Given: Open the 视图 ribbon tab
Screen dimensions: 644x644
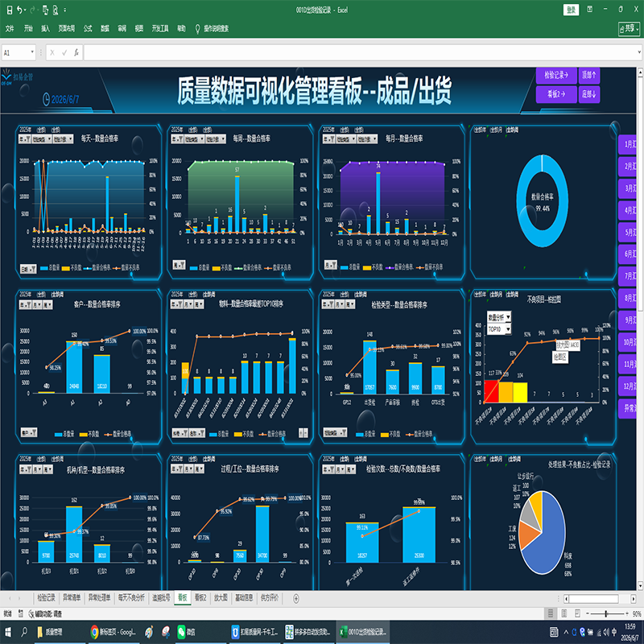Looking at the screenshot, I should (139, 28).
